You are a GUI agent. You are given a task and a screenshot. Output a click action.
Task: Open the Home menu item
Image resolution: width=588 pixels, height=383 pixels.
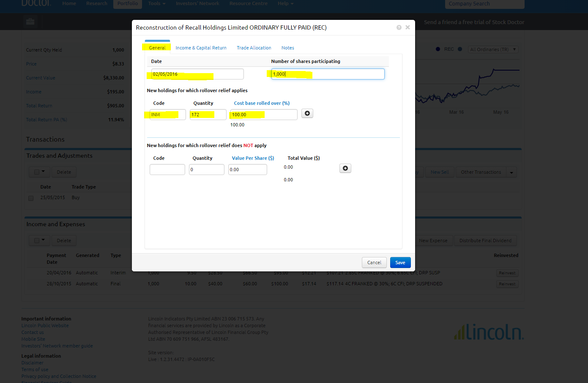69,3
